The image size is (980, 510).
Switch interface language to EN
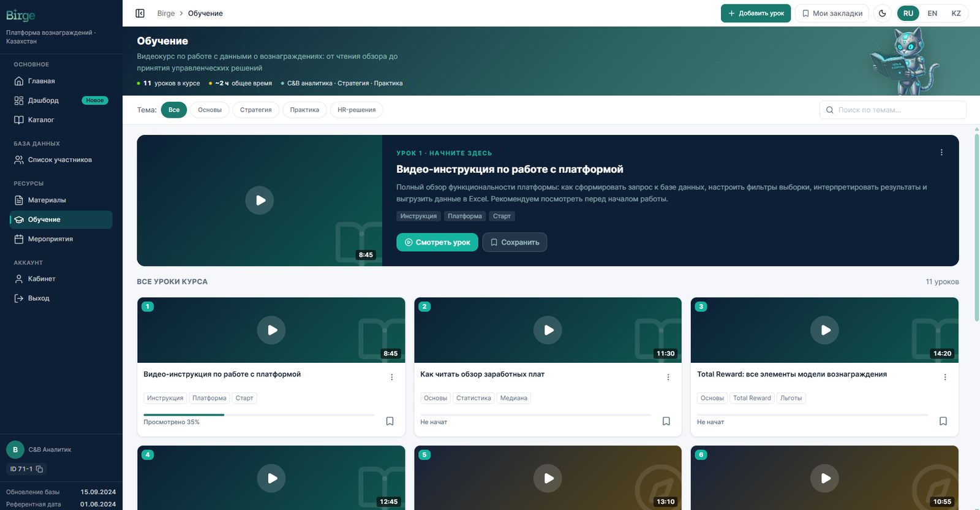932,13
